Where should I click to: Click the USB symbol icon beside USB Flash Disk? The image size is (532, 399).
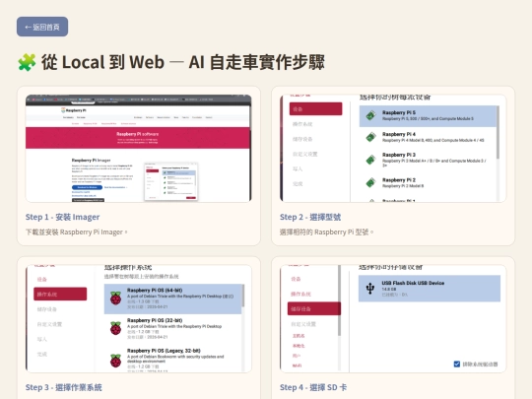tap(370, 289)
